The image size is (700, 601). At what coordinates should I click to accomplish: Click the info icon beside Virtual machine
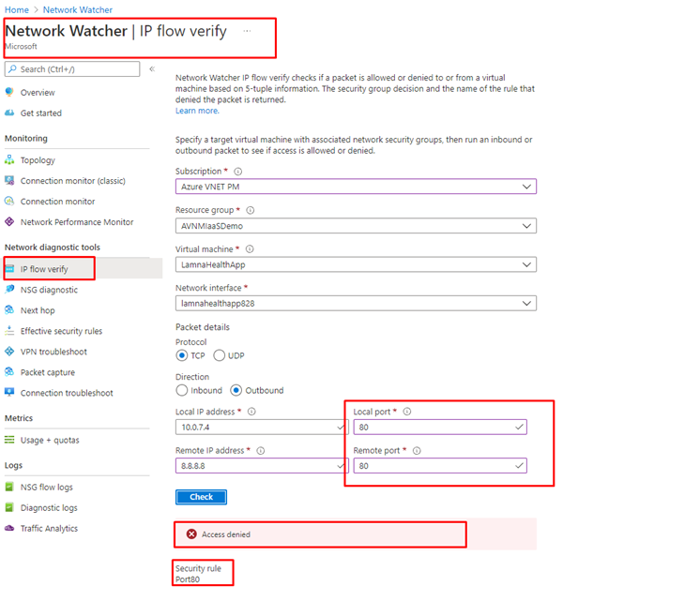[250, 249]
